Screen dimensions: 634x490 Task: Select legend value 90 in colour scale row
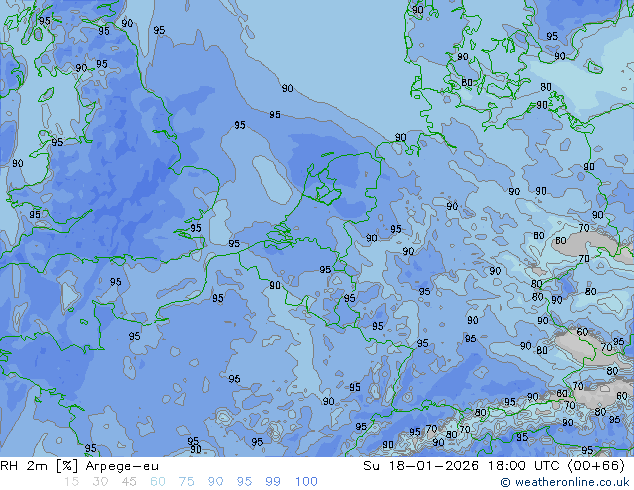[x=215, y=482]
